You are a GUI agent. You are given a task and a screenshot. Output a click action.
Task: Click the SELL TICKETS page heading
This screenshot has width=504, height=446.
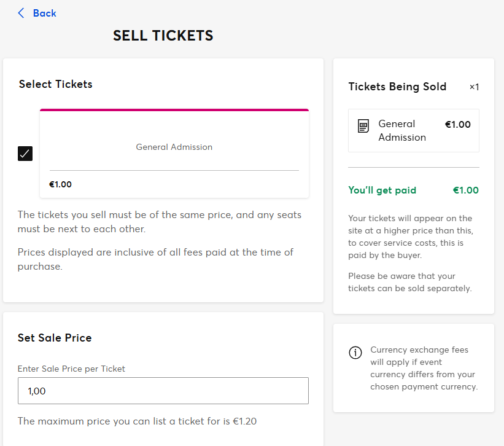click(163, 36)
